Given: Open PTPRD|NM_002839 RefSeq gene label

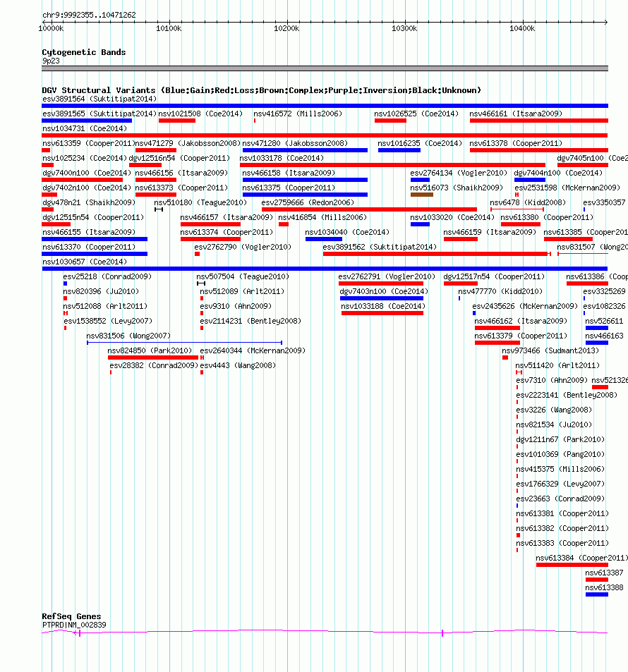Looking at the screenshot, I should (x=74, y=625).
